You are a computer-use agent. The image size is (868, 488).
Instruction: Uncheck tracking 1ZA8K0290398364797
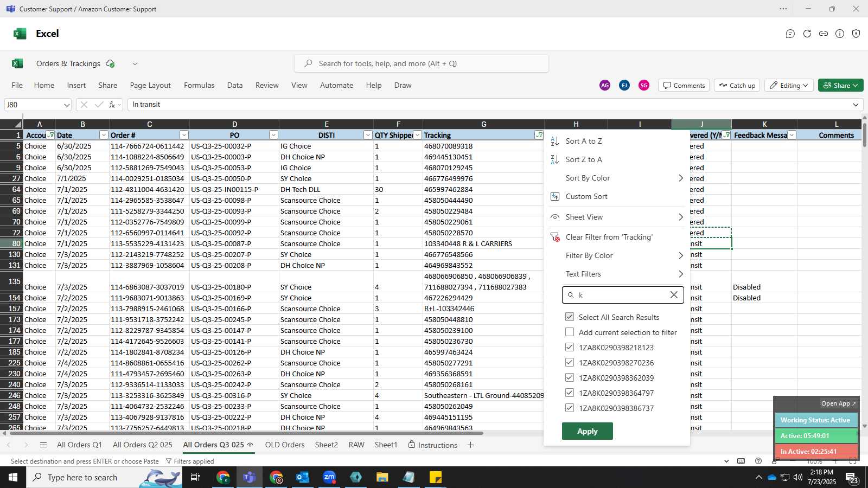(570, 393)
